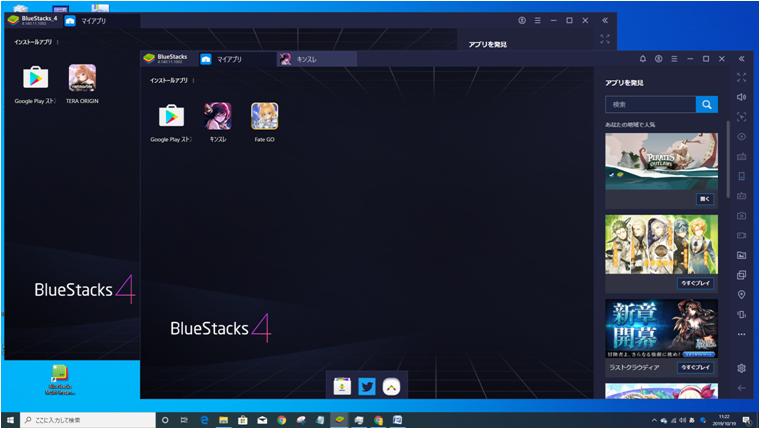Open the white arrow dock icon at bottom
Image resolution: width=761 pixels, height=430 pixels.
[x=391, y=386]
